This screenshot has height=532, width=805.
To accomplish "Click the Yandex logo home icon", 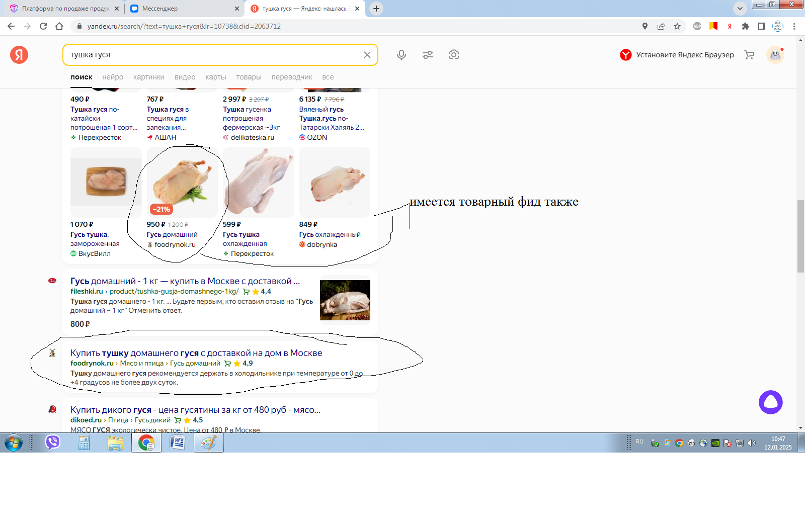I will click(x=19, y=55).
